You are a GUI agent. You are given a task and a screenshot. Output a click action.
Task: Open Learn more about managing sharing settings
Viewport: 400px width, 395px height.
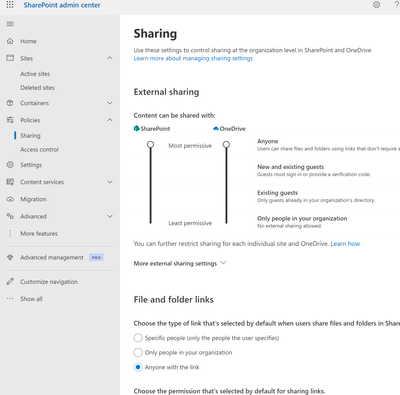tap(193, 58)
